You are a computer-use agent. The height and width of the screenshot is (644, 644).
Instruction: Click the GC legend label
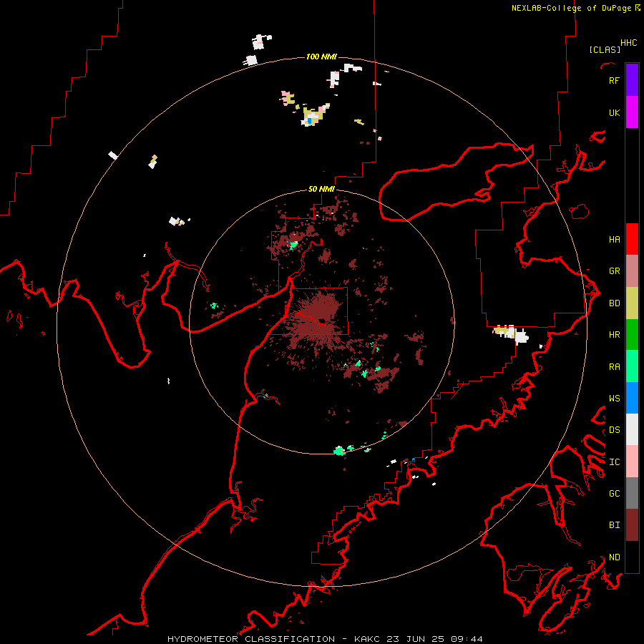point(614,494)
